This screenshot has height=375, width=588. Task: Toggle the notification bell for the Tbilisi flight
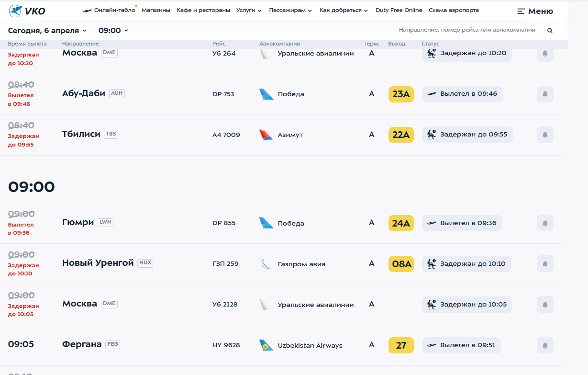tap(545, 135)
